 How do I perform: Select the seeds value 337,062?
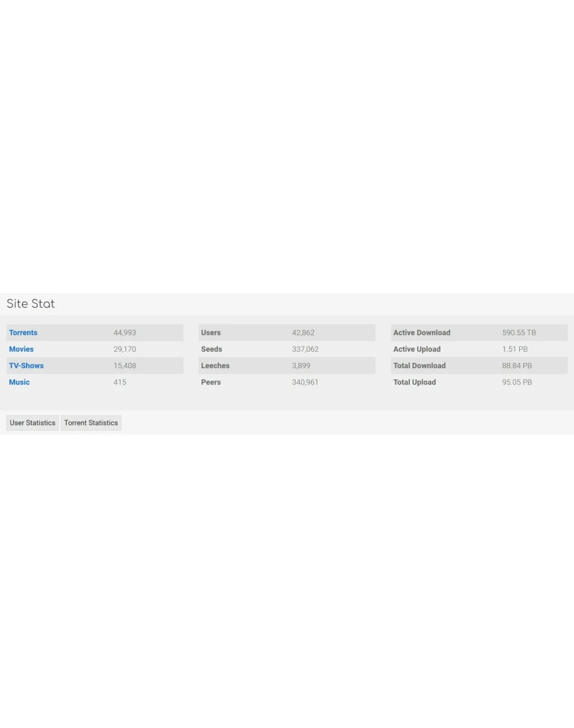point(305,349)
